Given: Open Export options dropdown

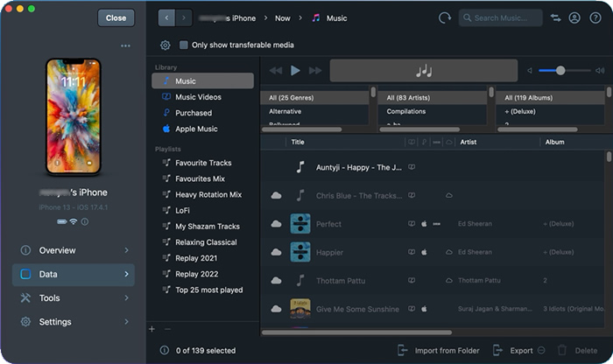Looking at the screenshot, I should pos(541,350).
